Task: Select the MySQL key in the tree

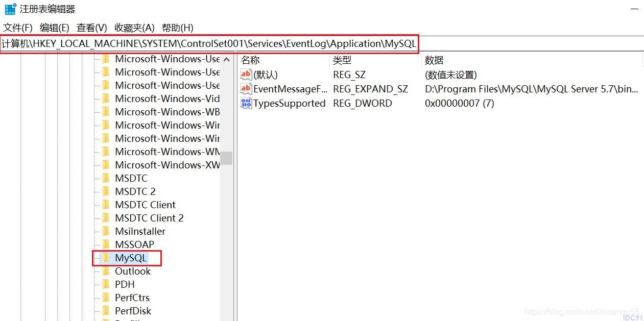Action: [x=131, y=258]
